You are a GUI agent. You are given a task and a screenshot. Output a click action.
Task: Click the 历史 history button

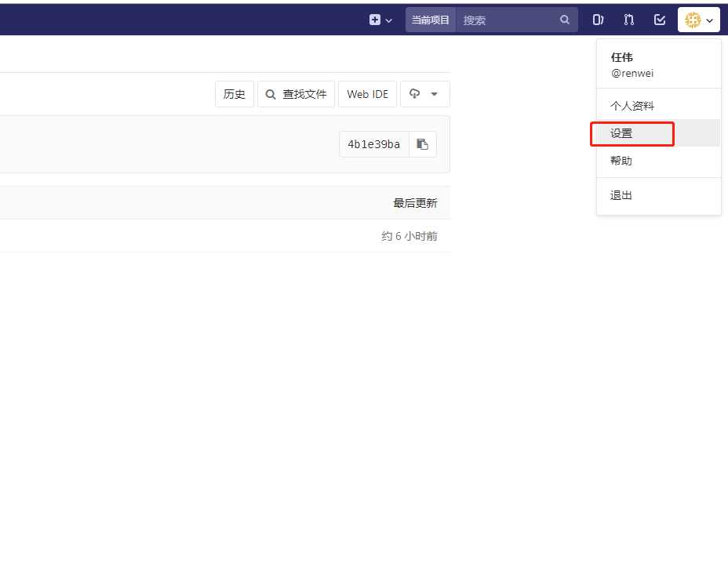pos(235,94)
